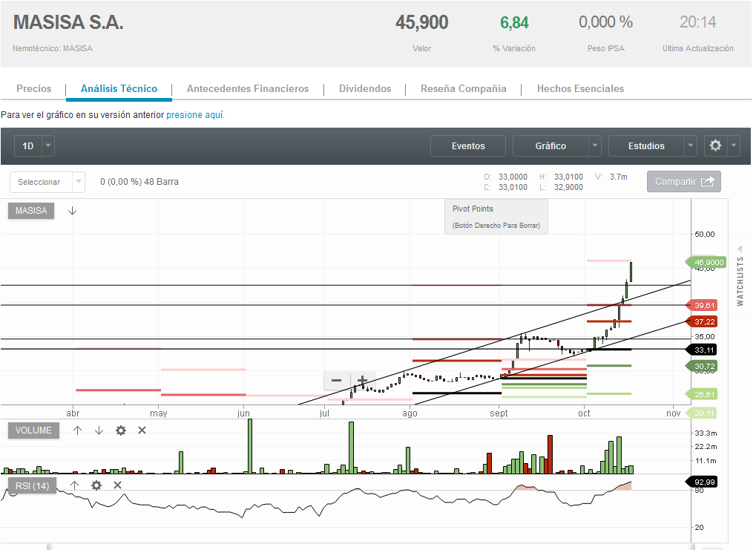
Task: Click the zoom out minus button on chart
Action: (x=336, y=381)
